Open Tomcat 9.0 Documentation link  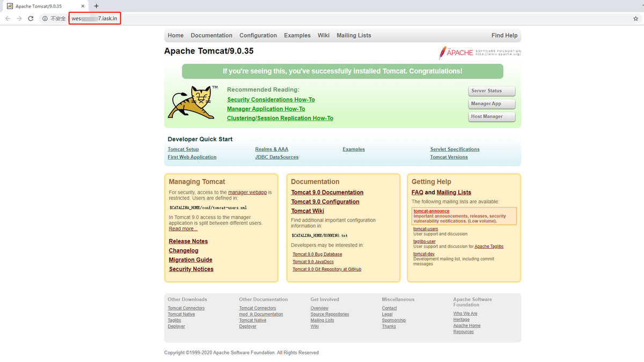tap(327, 193)
